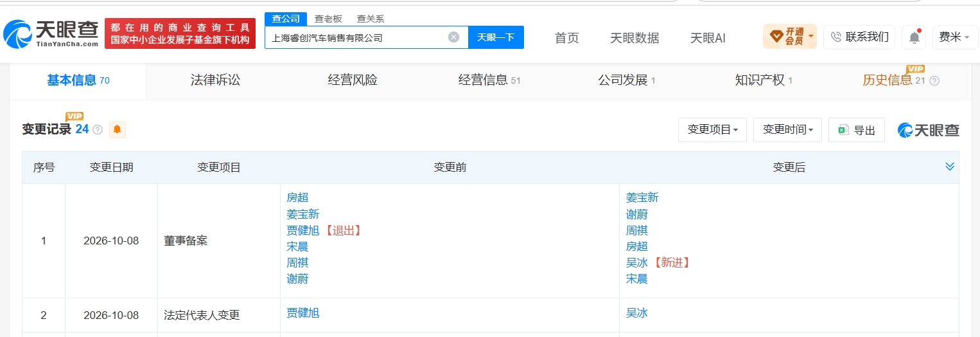Click the 变更日期 column header
This screenshot has width=980, height=337.
point(112,167)
